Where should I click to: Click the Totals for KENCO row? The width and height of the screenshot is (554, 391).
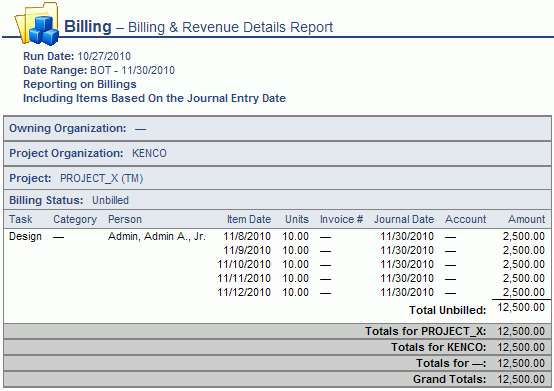(x=277, y=347)
